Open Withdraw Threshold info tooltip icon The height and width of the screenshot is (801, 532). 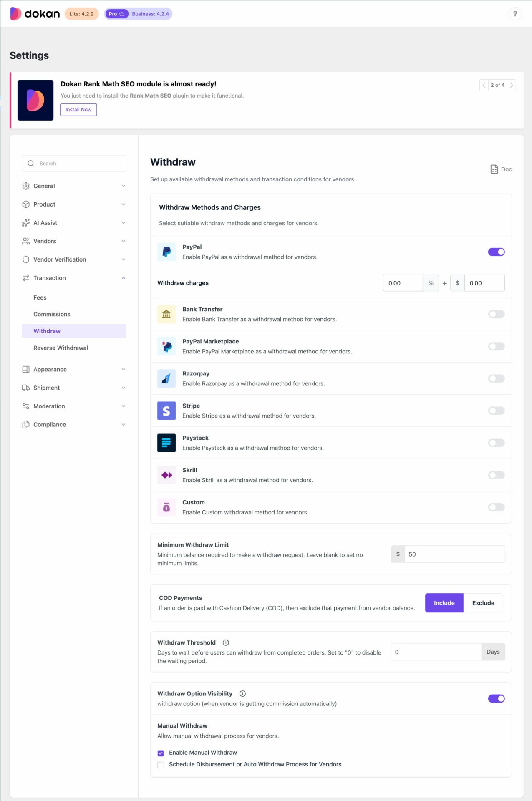(226, 642)
